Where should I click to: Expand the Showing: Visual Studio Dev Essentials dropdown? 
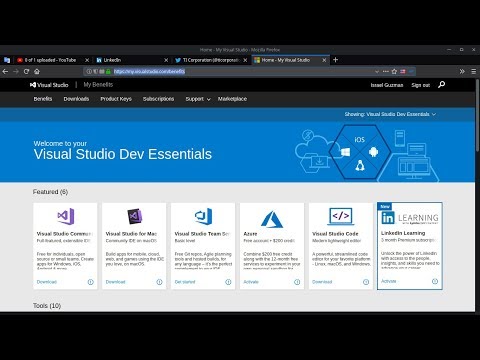tap(390, 114)
